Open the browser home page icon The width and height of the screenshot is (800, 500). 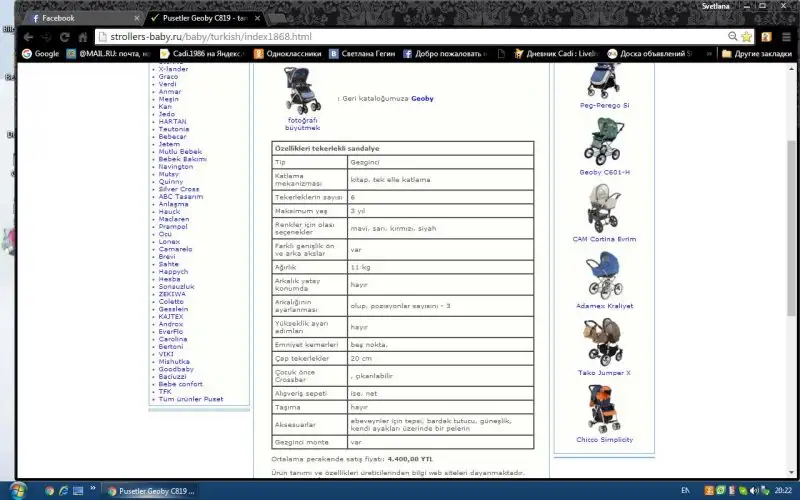pos(83,37)
